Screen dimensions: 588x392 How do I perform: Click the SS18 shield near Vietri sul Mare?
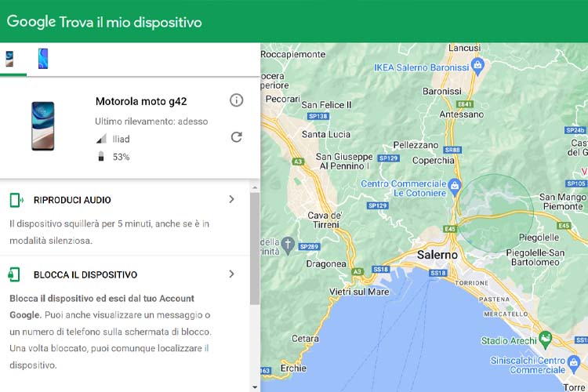click(x=381, y=270)
